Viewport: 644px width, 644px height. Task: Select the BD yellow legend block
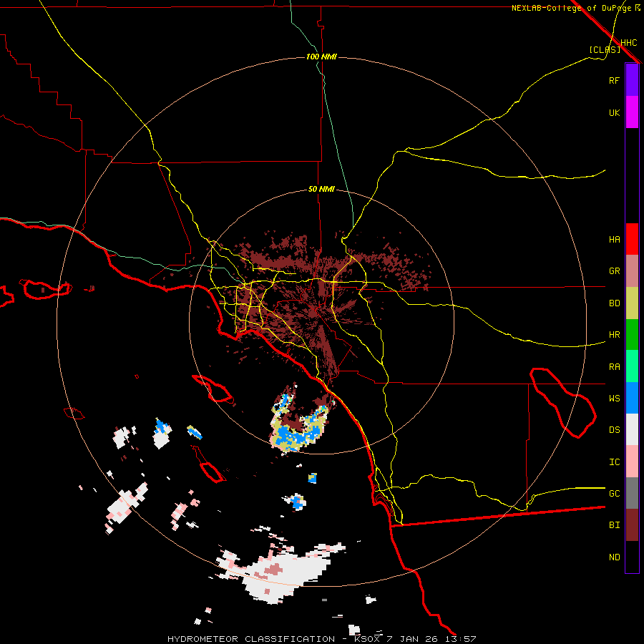[632, 303]
